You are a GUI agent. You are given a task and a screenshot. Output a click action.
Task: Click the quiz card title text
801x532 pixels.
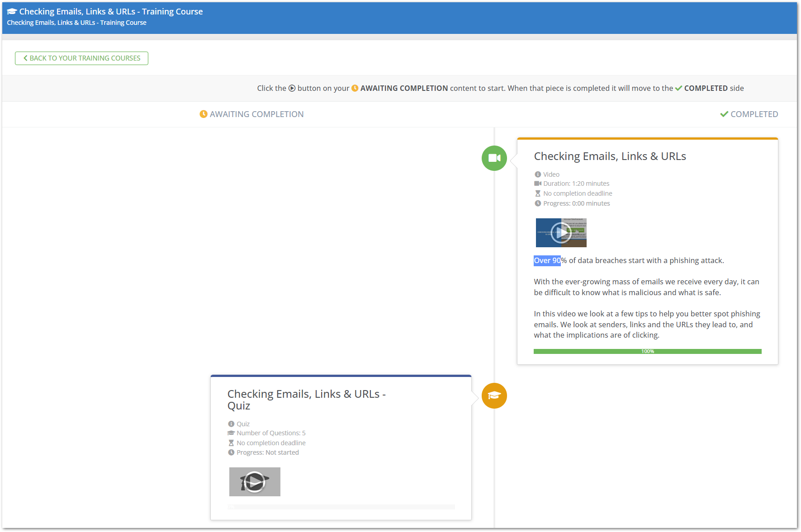pos(306,400)
